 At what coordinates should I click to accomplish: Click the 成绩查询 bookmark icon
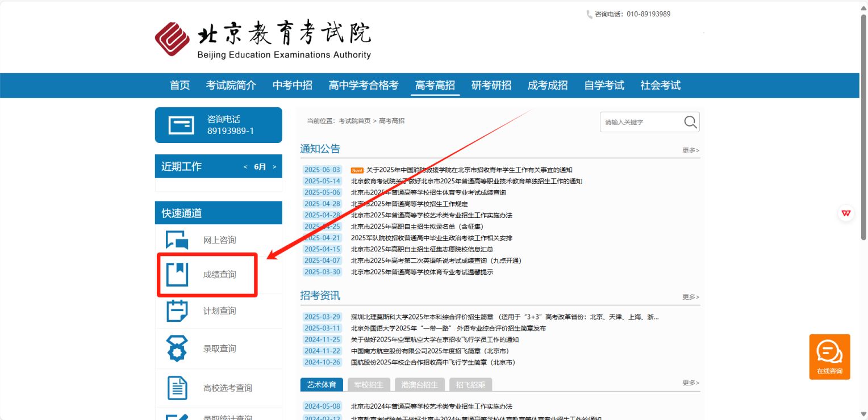177,274
